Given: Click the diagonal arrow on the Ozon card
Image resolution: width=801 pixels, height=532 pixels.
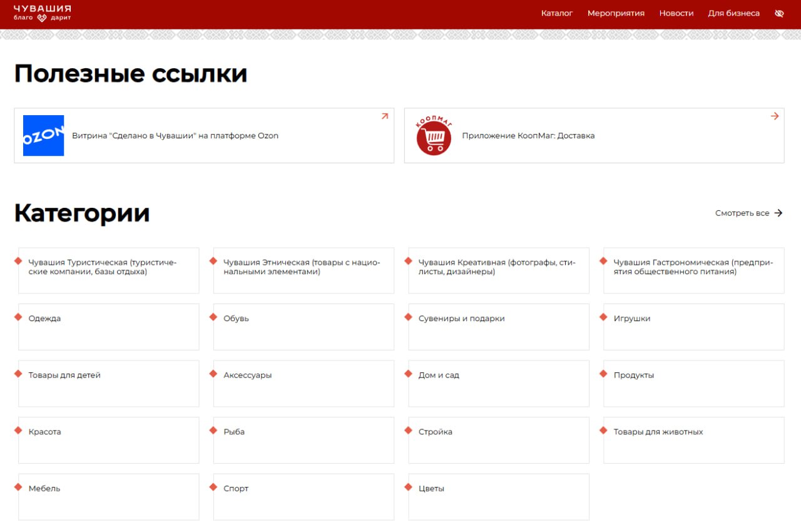Looking at the screenshot, I should 385,116.
